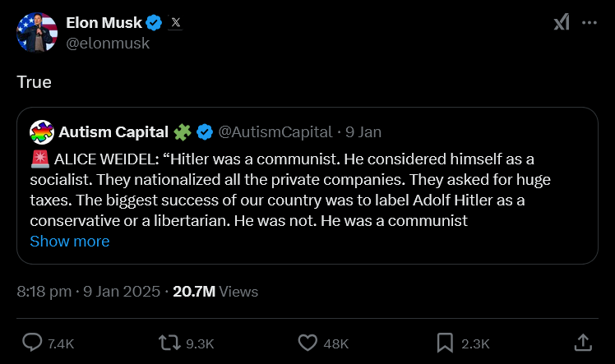The image size is (615, 364).
Task: Click the Grok icon in the top right
Action: click(562, 24)
